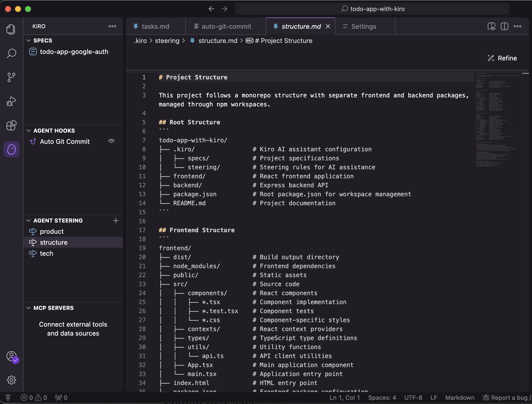Open errors and warnings count in status bar
This screenshot has height=404, width=532.
(x=34, y=398)
